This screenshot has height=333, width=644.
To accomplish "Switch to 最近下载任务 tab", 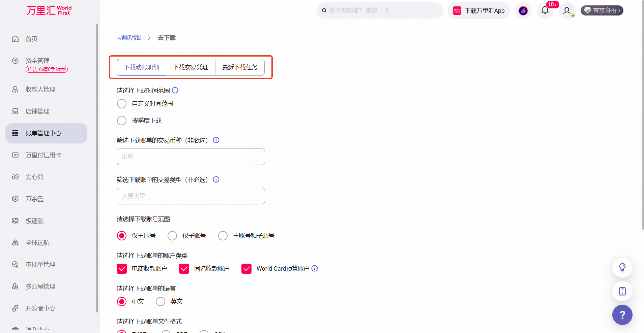I will coord(240,67).
